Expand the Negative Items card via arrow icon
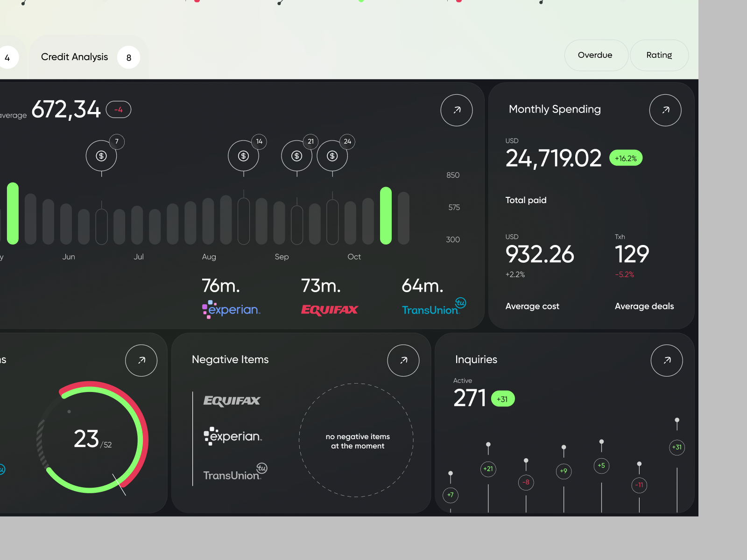747x560 pixels. (x=403, y=360)
